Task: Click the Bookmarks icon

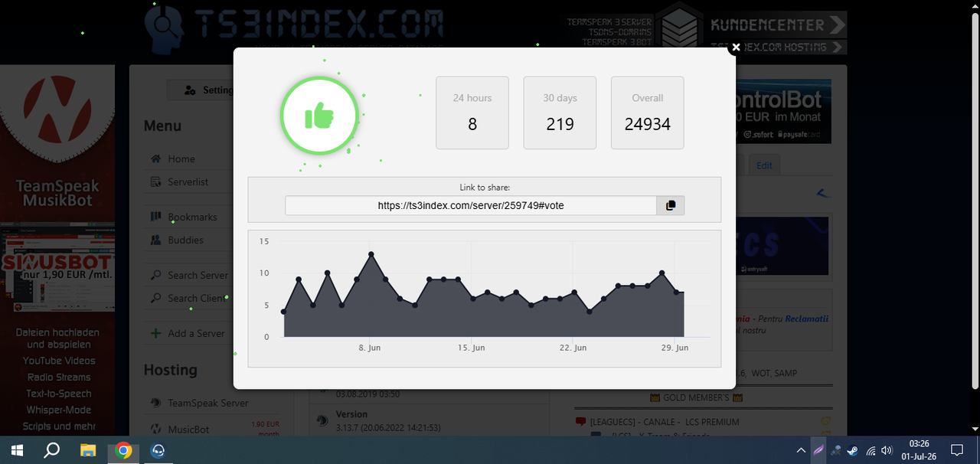Action: pos(155,217)
